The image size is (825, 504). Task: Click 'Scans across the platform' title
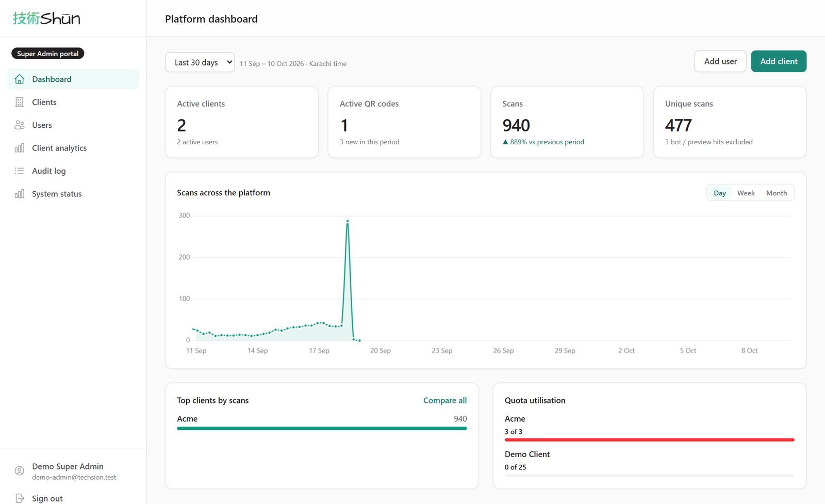(x=223, y=193)
